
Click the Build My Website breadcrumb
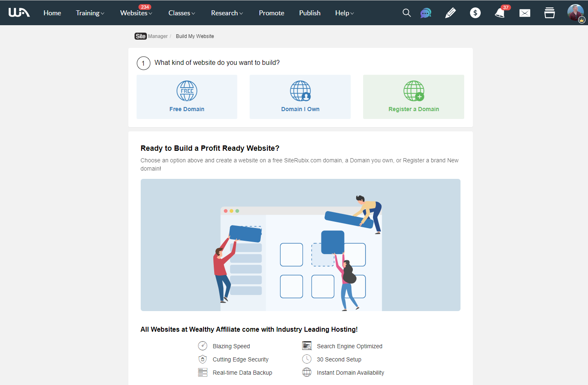point(195,36)
